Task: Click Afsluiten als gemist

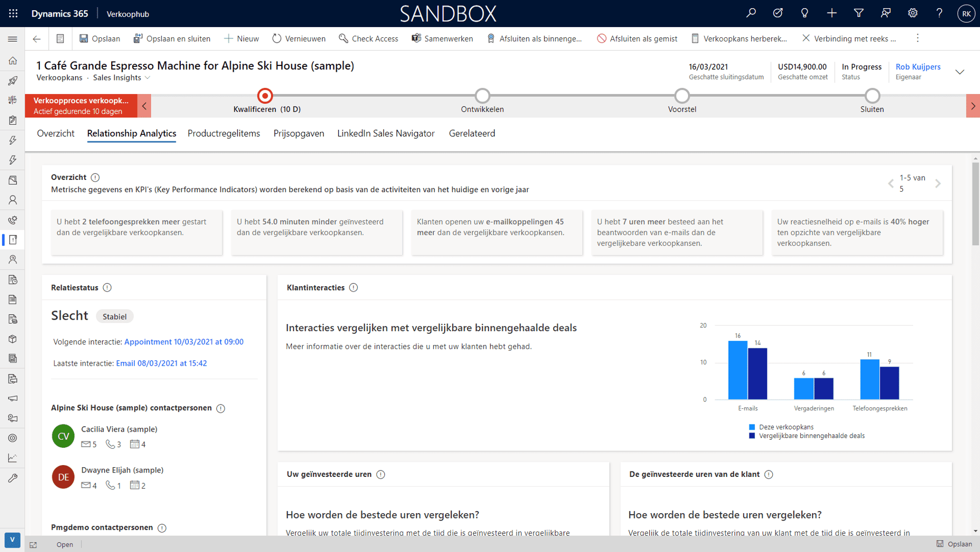Action: (637, 38)
